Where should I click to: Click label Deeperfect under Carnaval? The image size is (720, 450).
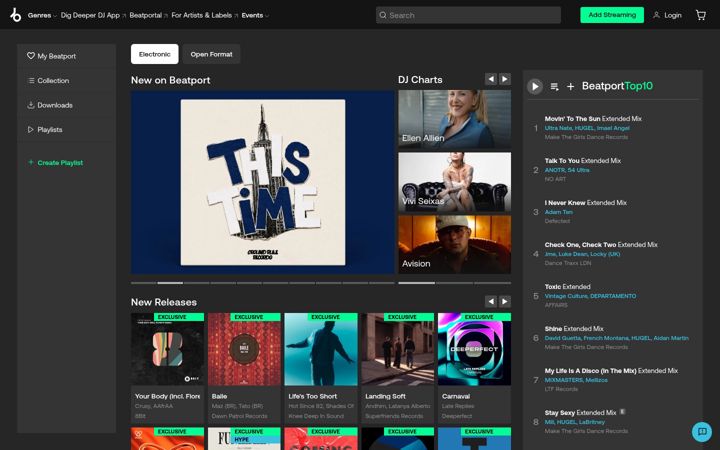point(457,416)
